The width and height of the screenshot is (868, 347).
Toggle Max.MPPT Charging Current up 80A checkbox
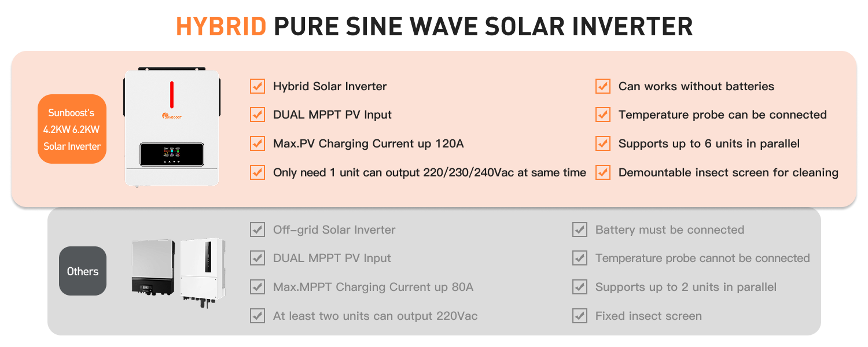tap(257, 287)
